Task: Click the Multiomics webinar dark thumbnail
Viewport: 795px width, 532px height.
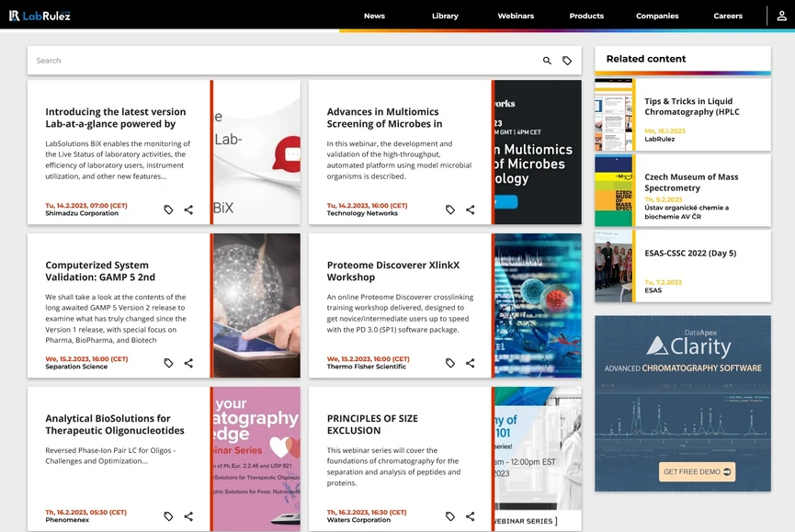Action: pos(538,152)
